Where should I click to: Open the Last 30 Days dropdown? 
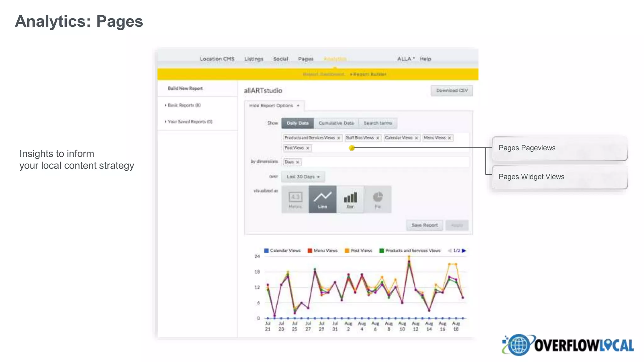click(303, 177)
